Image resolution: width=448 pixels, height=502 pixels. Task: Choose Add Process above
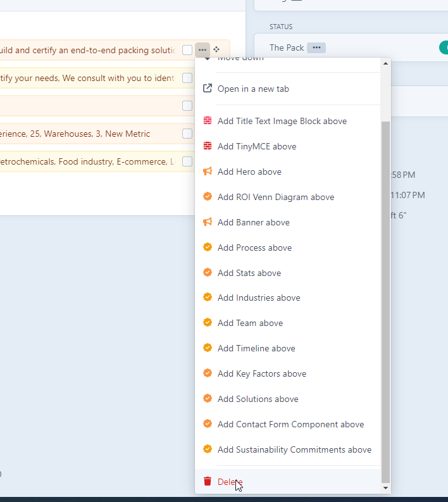pyautogui.click(x=254, y=248)
